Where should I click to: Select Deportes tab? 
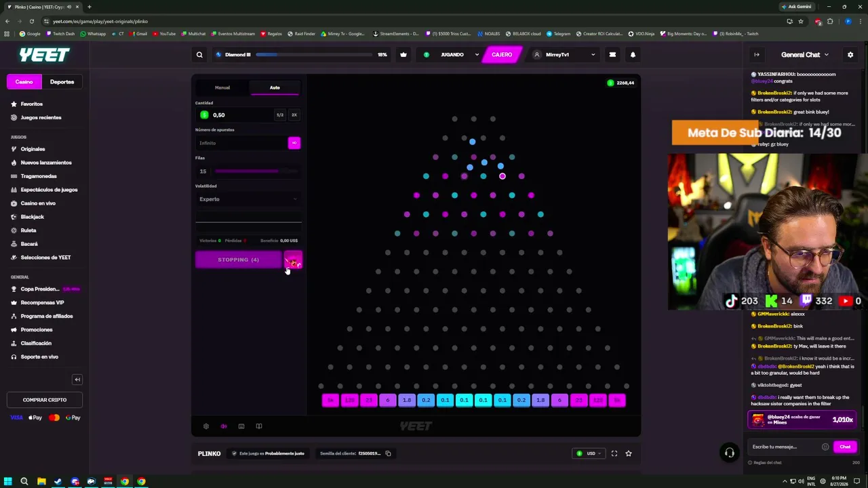pyautogui.click(x=62, y=82)
